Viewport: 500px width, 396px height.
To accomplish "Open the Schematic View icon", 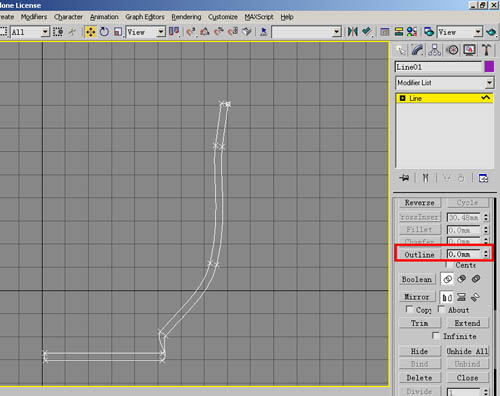I will coord(399,32).
